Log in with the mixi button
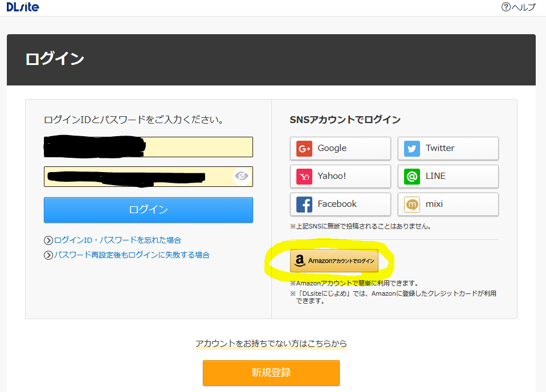This screenshot has height=392, width=546. [x=448, y=204]
